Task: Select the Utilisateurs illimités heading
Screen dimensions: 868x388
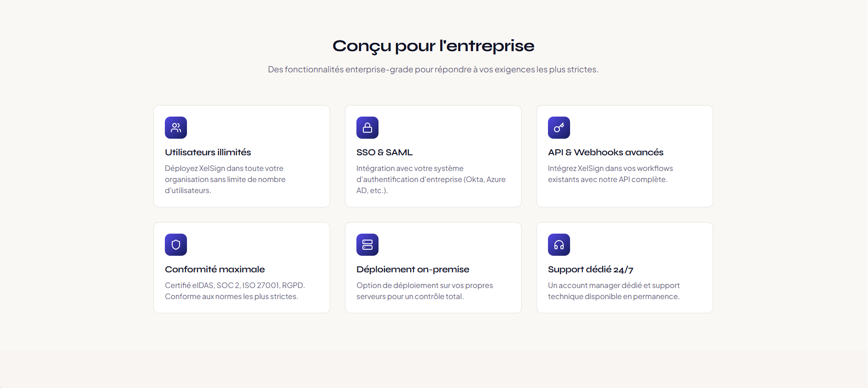Action: pos(208,152)
